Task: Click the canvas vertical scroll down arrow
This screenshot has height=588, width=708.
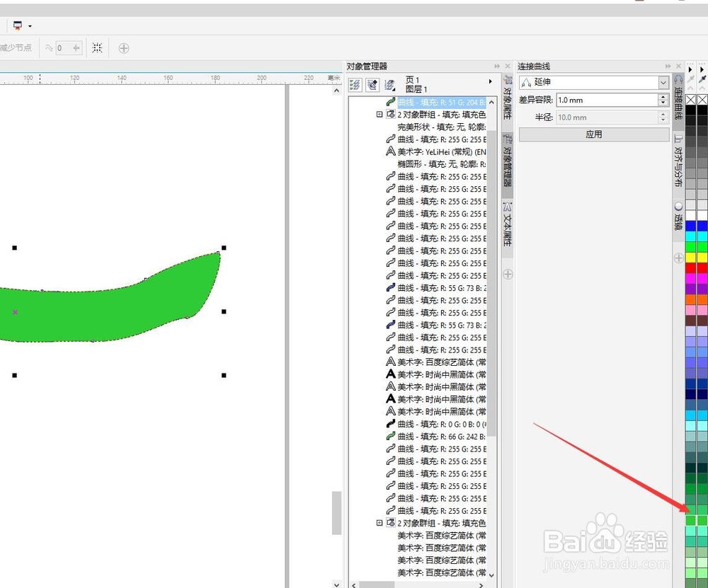Action: pyautogui.click(x=336, y=584)
